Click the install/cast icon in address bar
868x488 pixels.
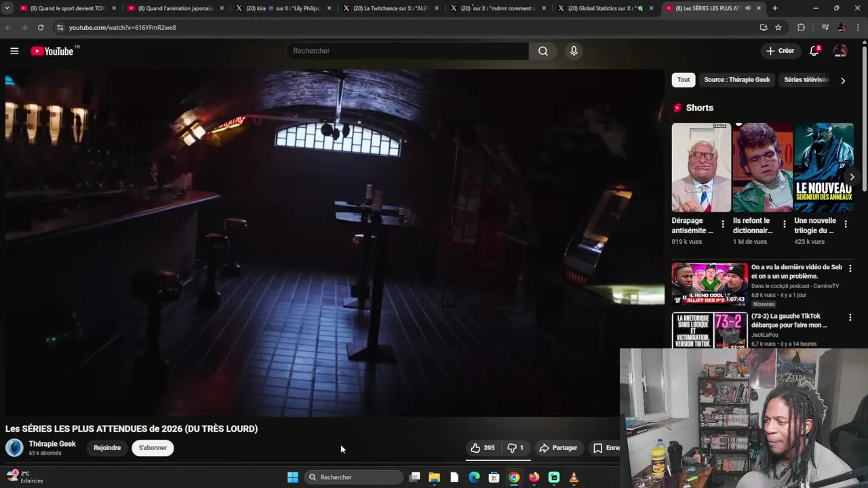tap(764, 27)
